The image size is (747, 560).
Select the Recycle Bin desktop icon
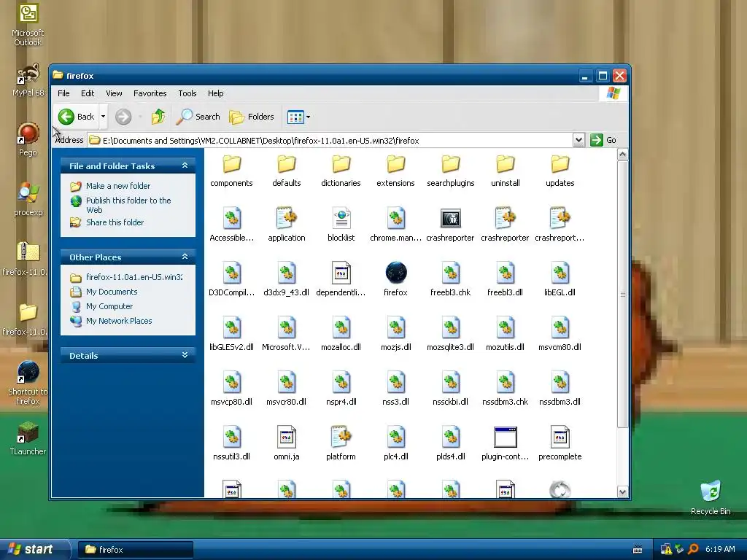point(711,498)
